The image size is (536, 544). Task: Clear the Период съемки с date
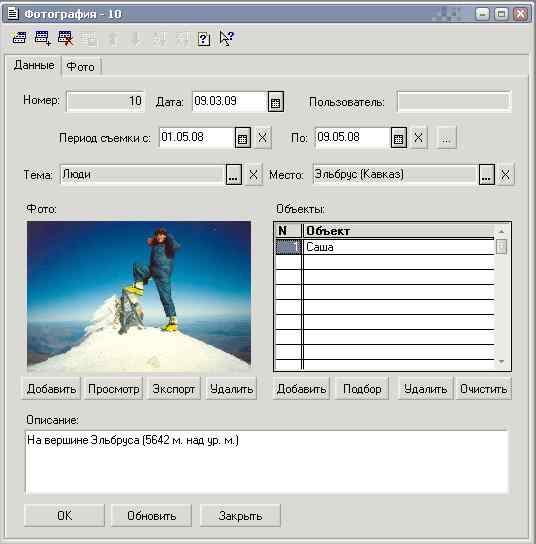[263, 138]
